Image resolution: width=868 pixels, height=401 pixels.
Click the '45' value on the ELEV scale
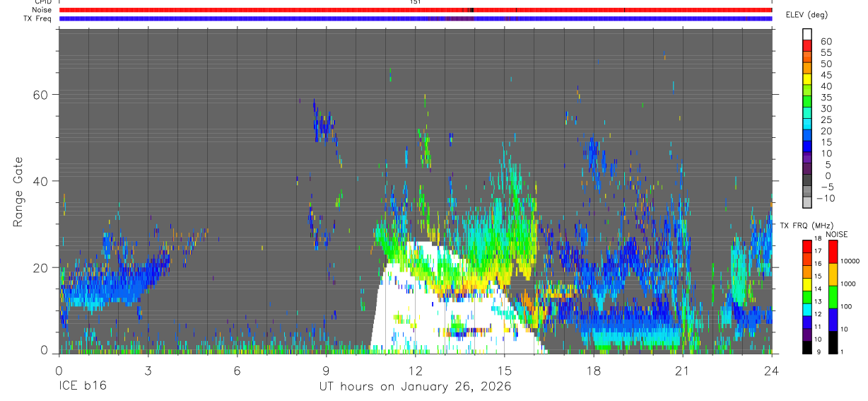pos(826,75)
